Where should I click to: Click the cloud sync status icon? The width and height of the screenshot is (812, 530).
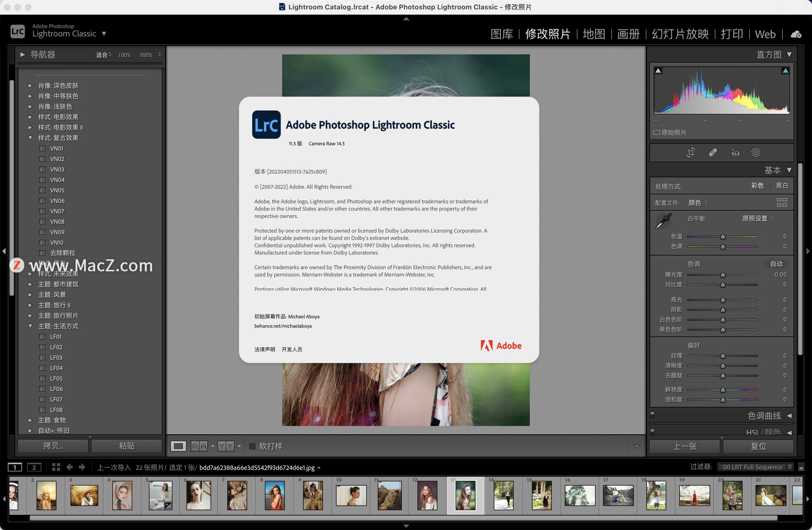[796, 34]
